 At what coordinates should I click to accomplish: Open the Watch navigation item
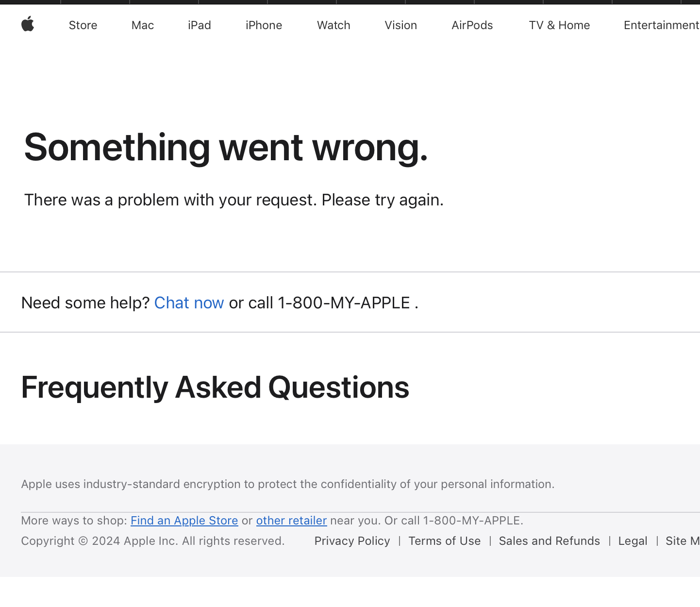click(x=333, y=25)
